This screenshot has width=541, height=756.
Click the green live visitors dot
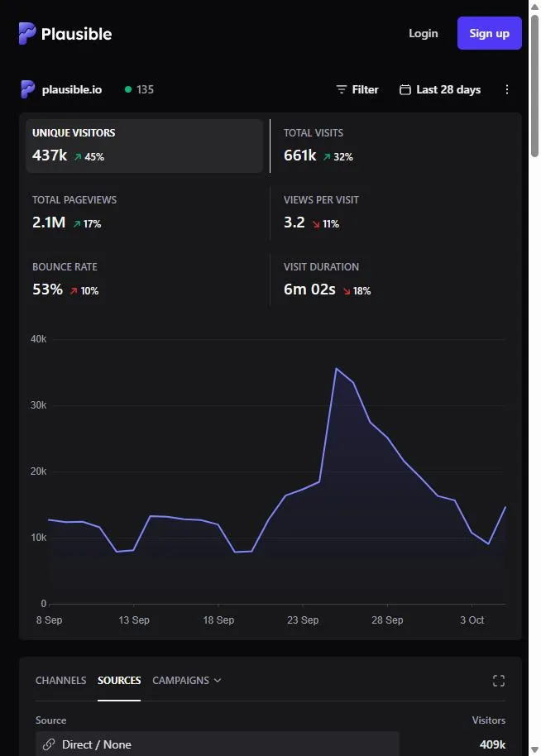coord(127,89)
